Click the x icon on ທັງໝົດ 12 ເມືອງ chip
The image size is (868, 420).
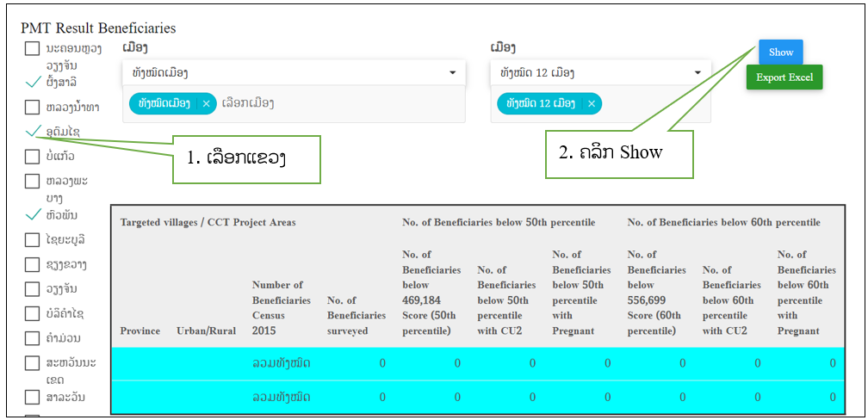coord(590,103)
